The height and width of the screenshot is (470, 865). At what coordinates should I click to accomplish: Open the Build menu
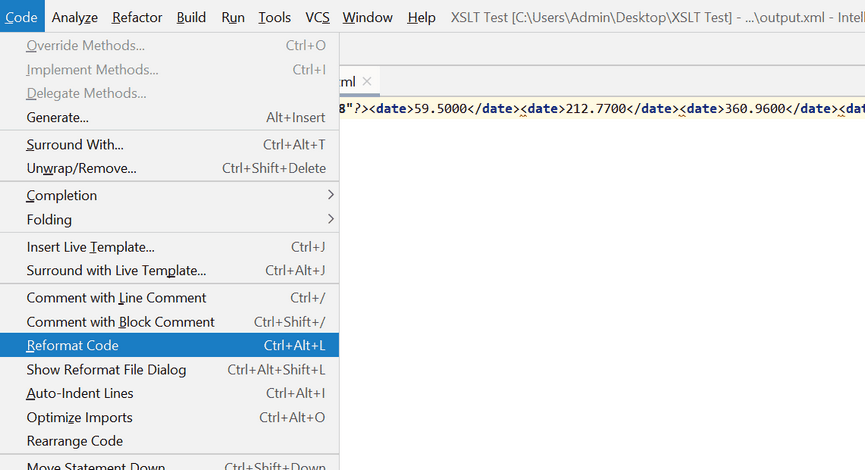coord(191,17)
